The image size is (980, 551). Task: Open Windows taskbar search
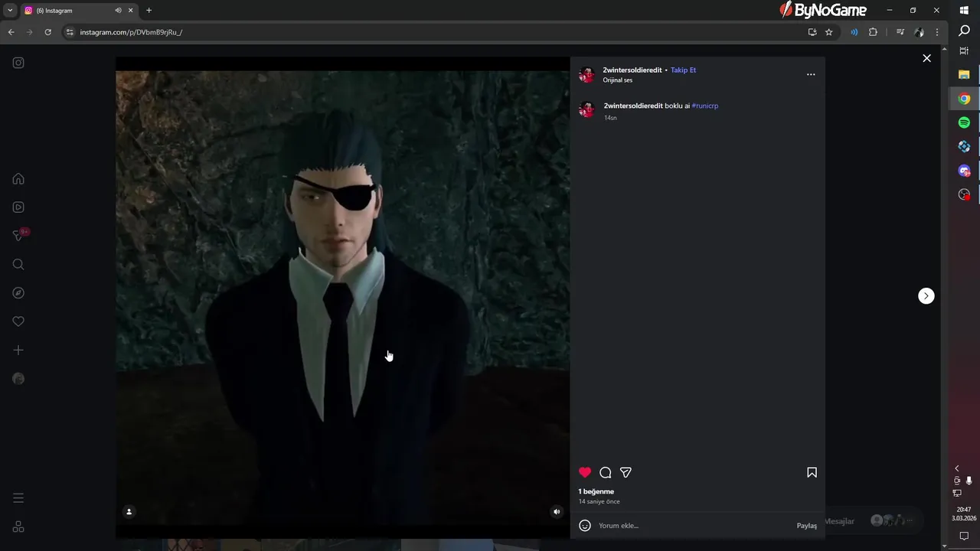click(x=964, y=31)
